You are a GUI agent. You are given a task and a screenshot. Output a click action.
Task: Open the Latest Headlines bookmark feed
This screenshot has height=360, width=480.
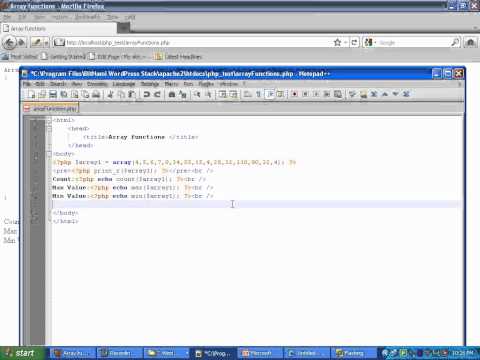178,57
